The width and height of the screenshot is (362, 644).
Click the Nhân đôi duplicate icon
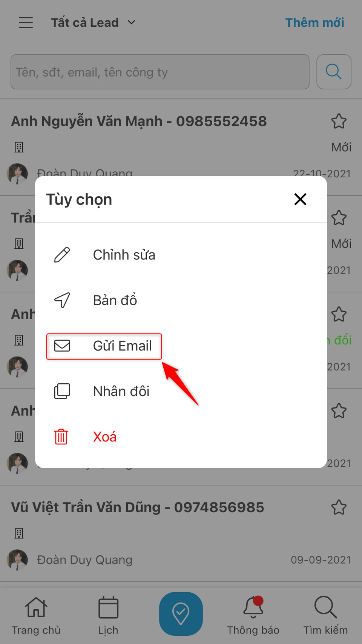(x=62, y=391)
